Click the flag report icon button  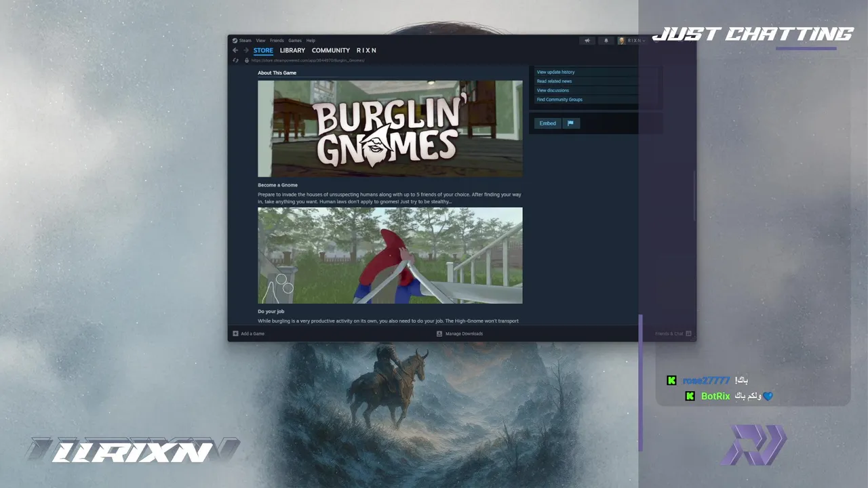[571, 123]
